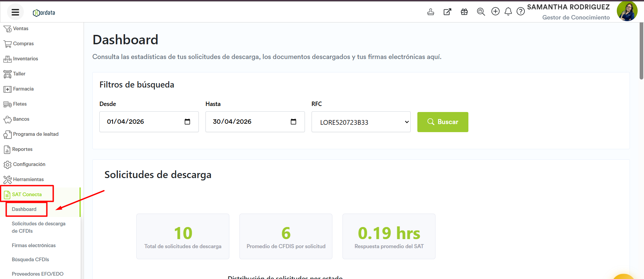Click the gift icon in header

pos(464,12)
